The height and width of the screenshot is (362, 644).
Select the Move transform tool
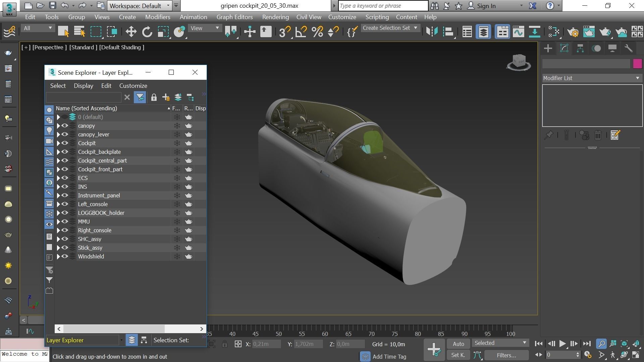tap(131, 32)
